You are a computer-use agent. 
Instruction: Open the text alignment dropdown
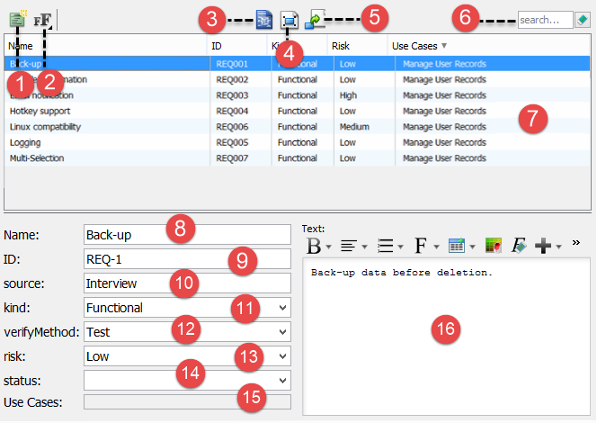click(364, 247)
